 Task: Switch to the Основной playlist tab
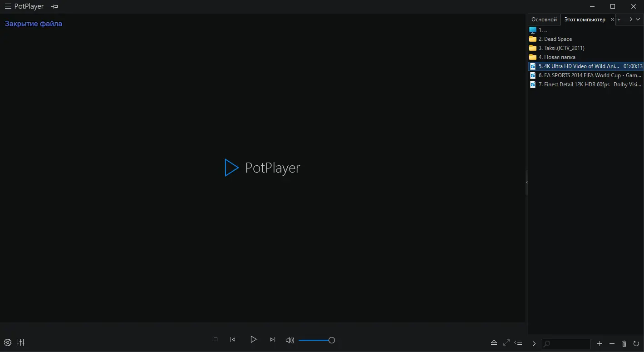pyautogui.click(x=544, y=19)
